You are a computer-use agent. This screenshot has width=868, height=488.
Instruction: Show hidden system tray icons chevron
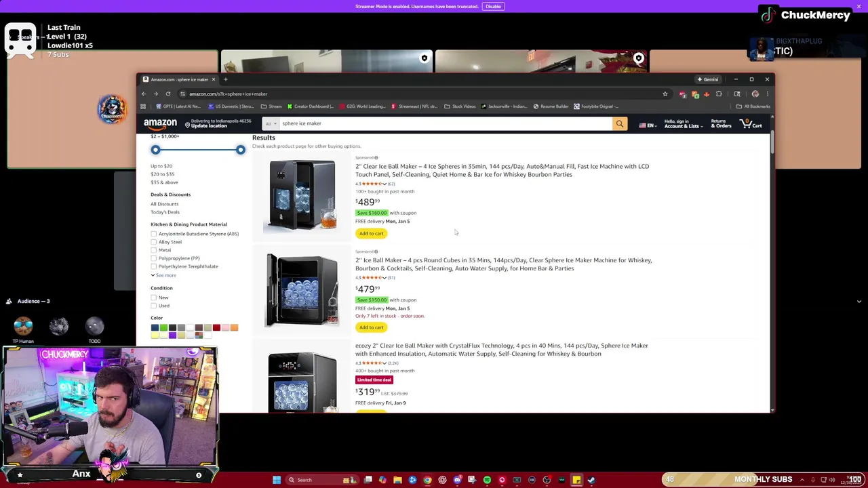[x=802, y=480]
